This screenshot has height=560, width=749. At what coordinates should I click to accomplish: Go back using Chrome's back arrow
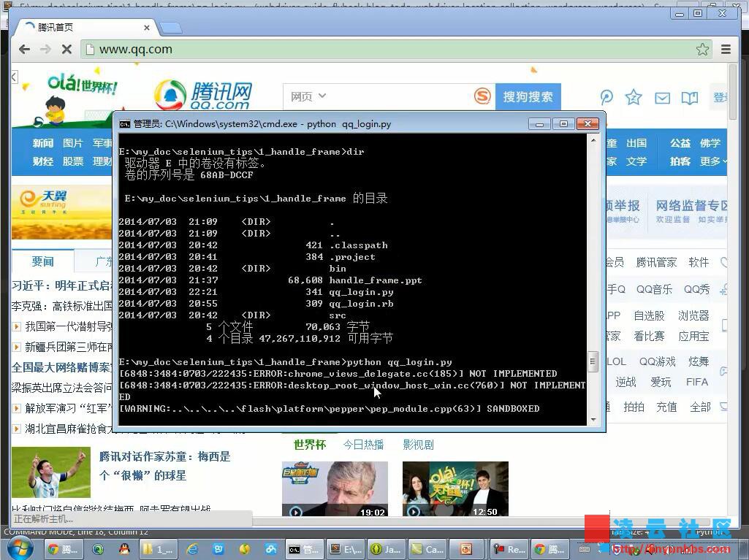coord(24,49)
